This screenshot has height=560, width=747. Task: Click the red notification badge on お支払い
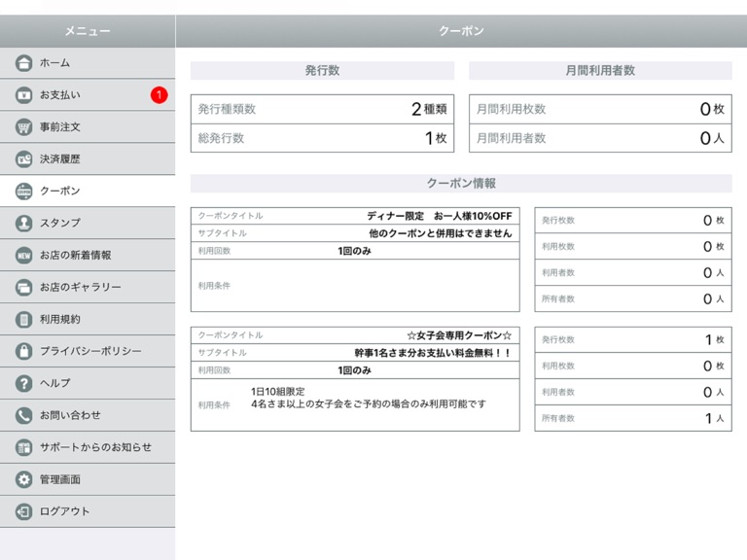(160, 95)
